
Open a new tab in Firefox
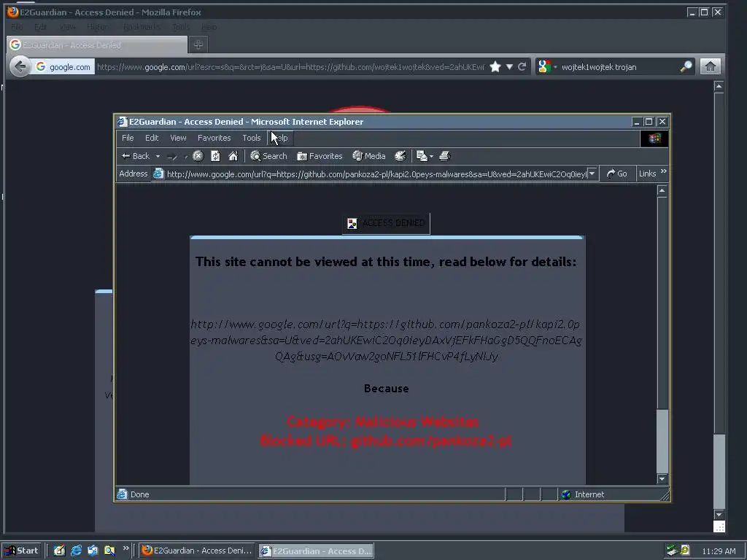pyautogui.click(x=198, y=44)
